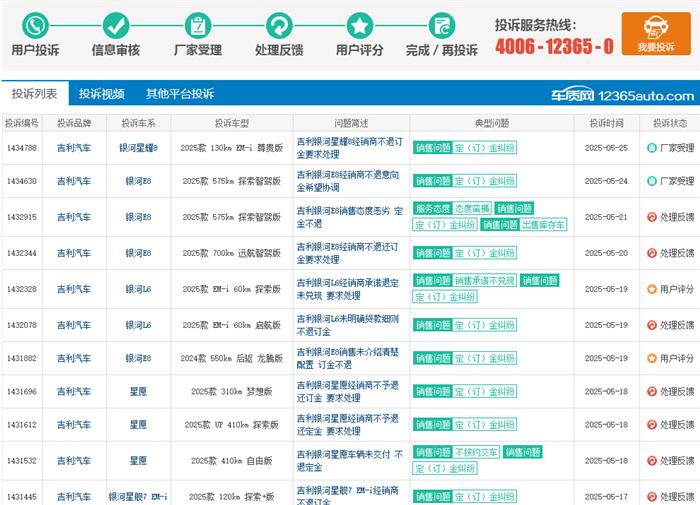Click 处理反馈 status icon for complaint 1432078
Viewport: 700px width, 505px height.
coord(652,325)
